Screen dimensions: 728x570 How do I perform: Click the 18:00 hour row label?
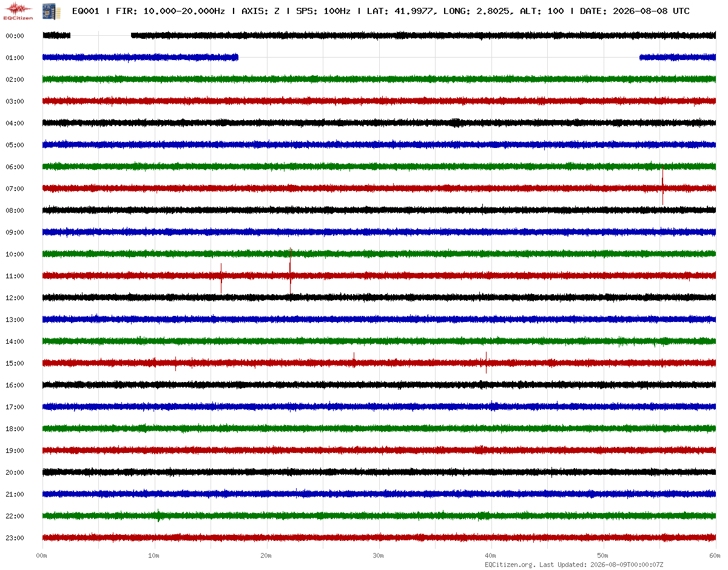pos(15,429)
